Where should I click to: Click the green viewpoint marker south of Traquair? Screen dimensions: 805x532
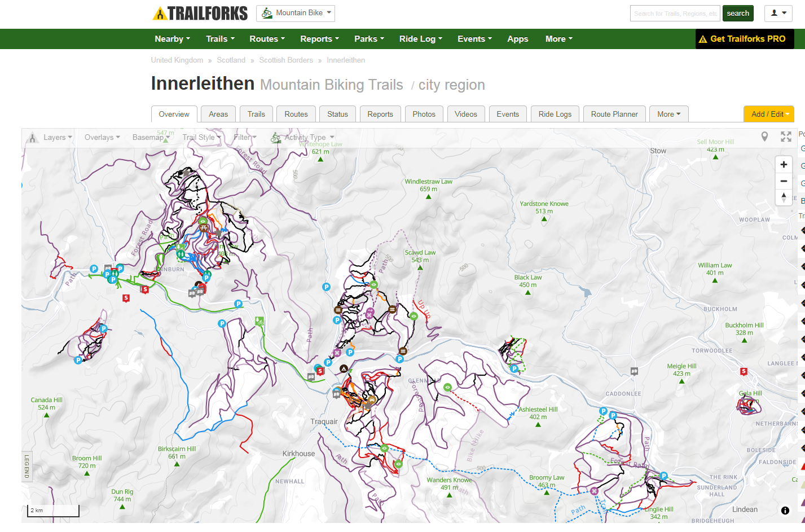(384, 448)
